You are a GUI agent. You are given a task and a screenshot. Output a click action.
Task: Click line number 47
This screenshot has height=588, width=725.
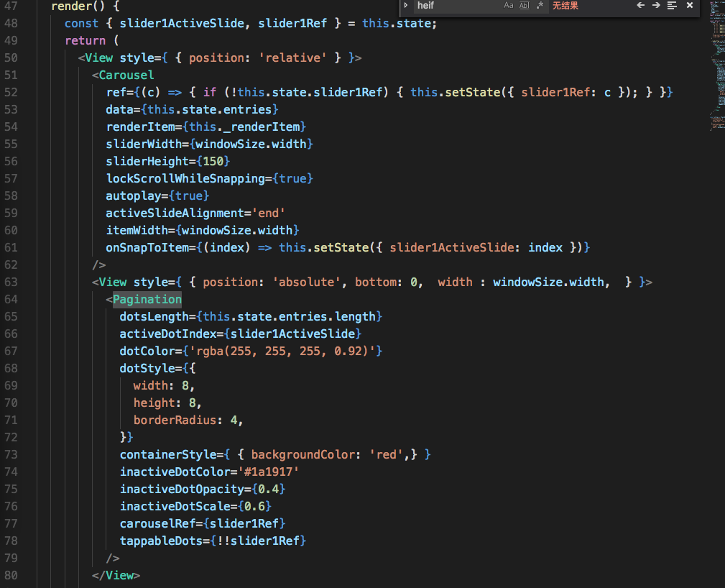pyautogui.click(x=11, y=6)
